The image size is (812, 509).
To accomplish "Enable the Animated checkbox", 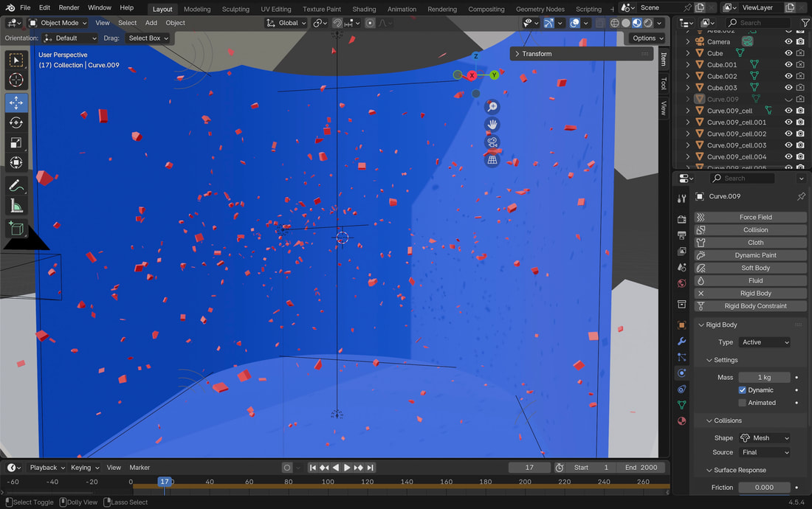I will pos(743,403).
